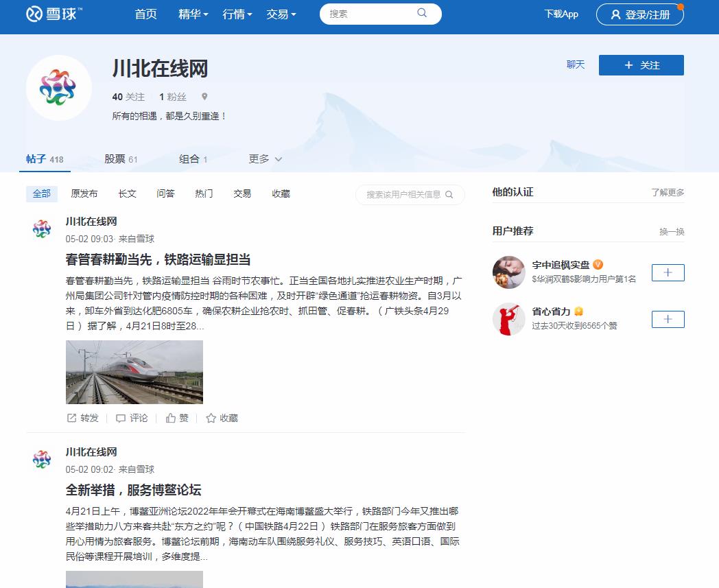719x588 pixels.
Task: Click the yellow badge beside 省心省力
Action: (578, 311)
